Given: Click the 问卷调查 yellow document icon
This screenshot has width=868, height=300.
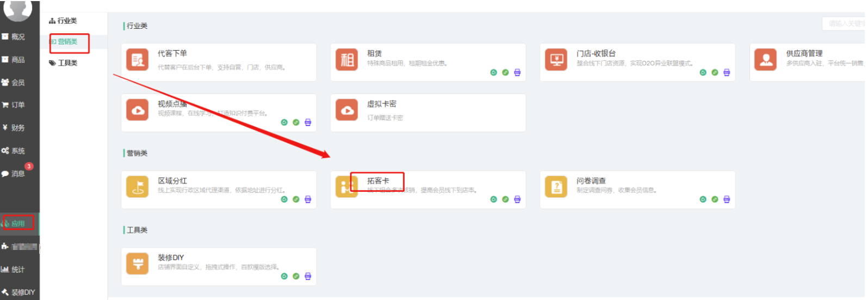Looking at the screenshot, I should (x=556, y=187).
